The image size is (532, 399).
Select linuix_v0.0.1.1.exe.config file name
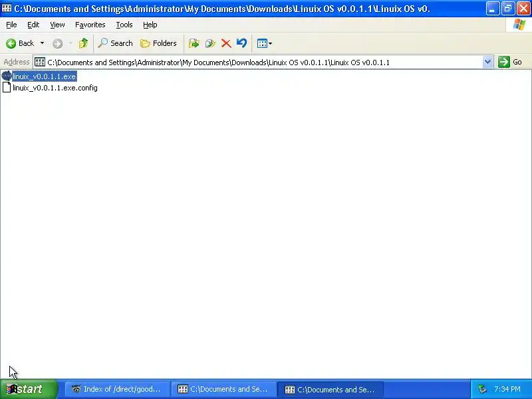55,88
